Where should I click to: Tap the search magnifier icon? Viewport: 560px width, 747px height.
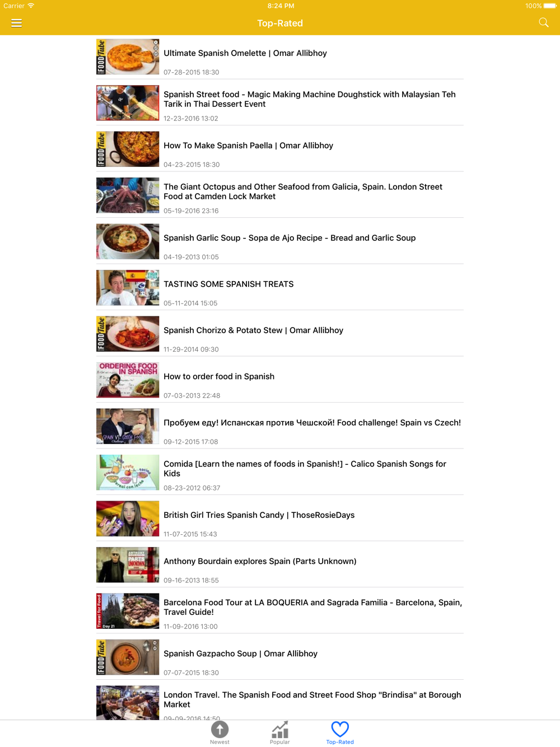(543, 22)
